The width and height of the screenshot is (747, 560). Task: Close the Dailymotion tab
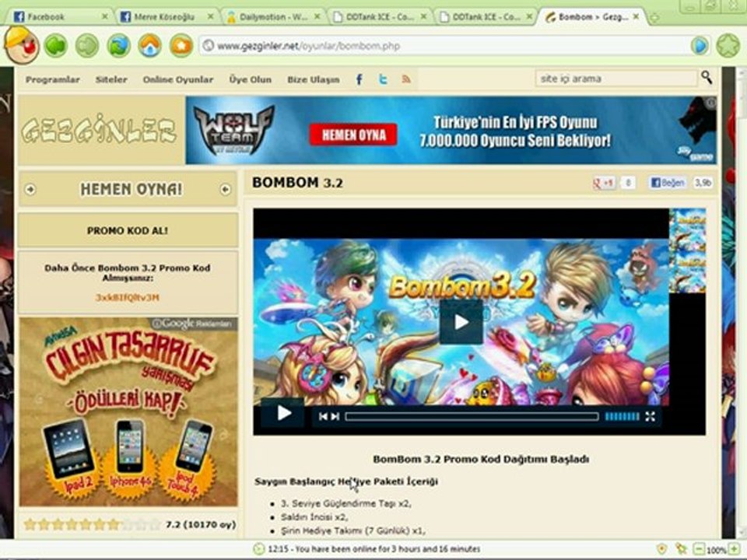[317, 16]
